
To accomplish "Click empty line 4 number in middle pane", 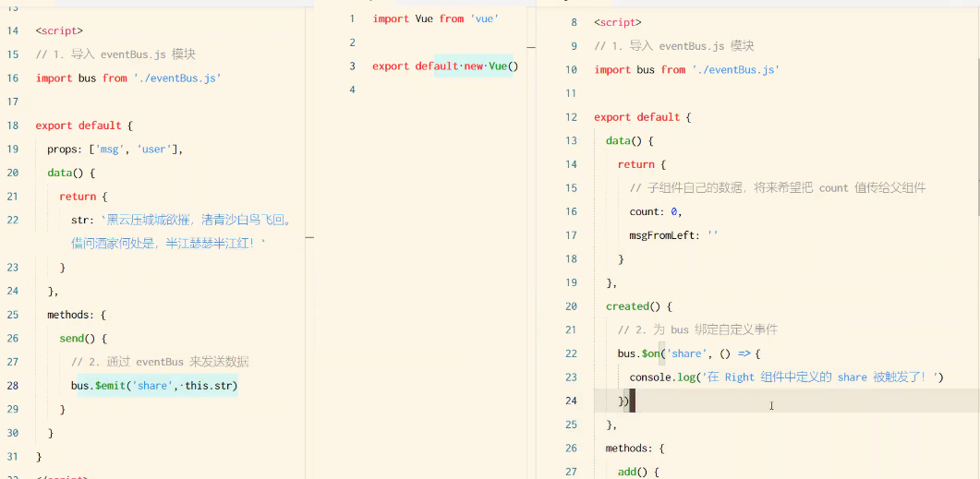I will pos(352,90).
